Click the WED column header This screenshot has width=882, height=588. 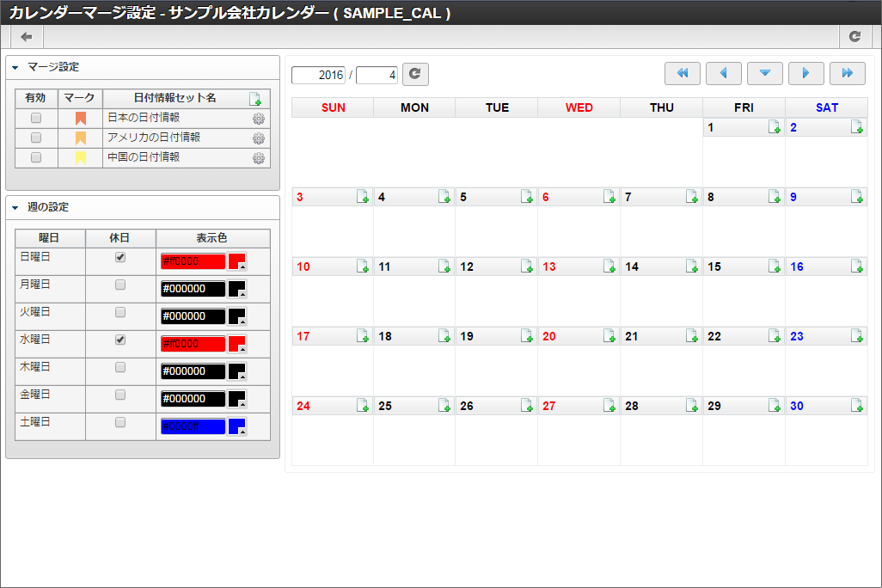(579, 107)
